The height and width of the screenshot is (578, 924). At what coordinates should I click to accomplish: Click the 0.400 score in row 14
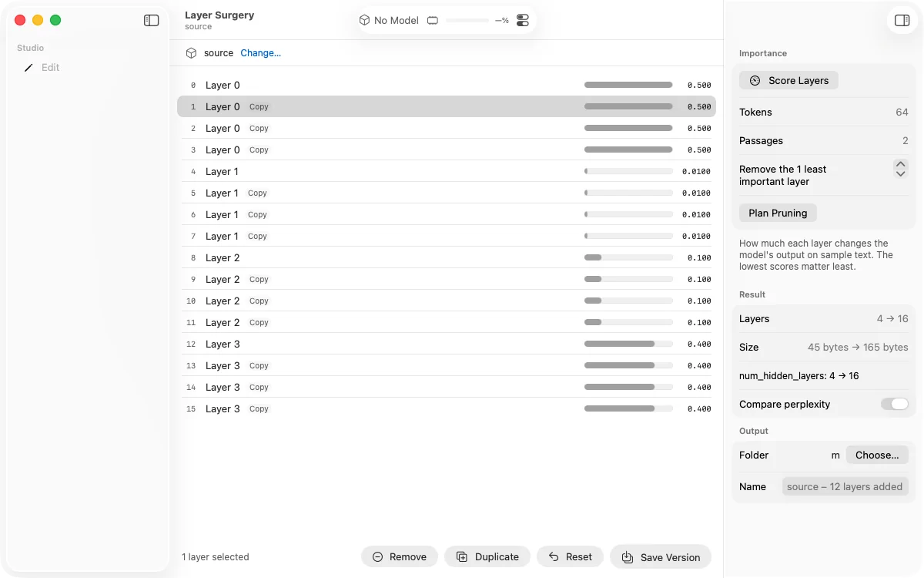click(x=699, y=387)
